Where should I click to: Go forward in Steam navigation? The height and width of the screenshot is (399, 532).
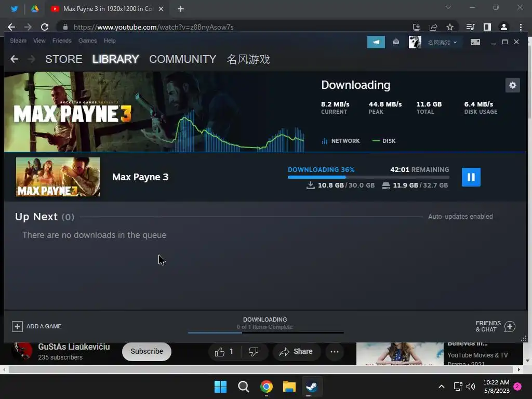(x=31, y=59)
